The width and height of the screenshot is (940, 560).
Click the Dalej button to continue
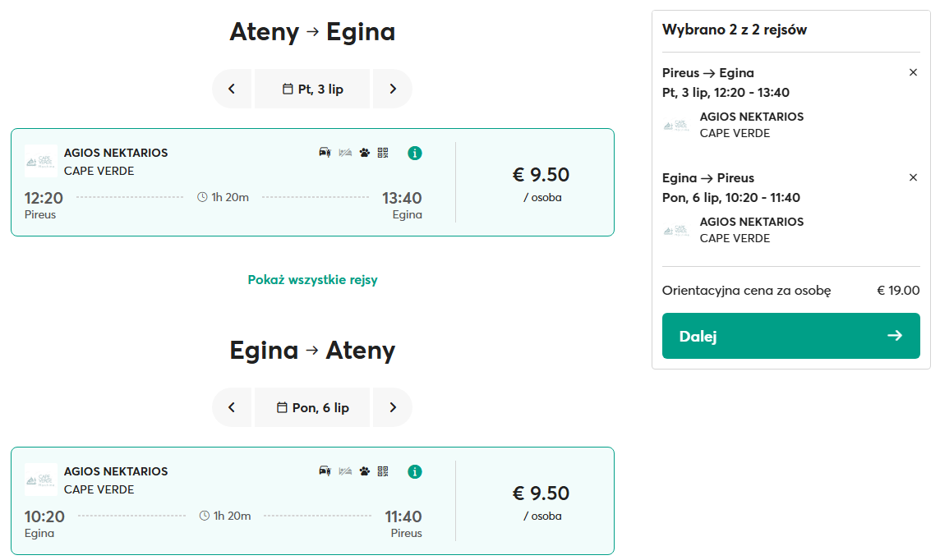point(790,336)
